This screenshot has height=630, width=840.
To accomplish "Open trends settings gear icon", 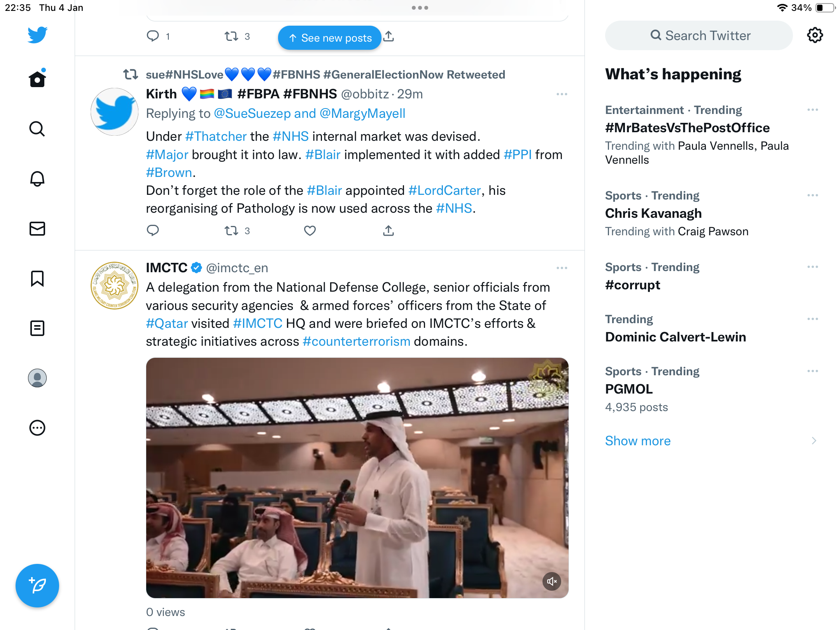I will [815, 35].
